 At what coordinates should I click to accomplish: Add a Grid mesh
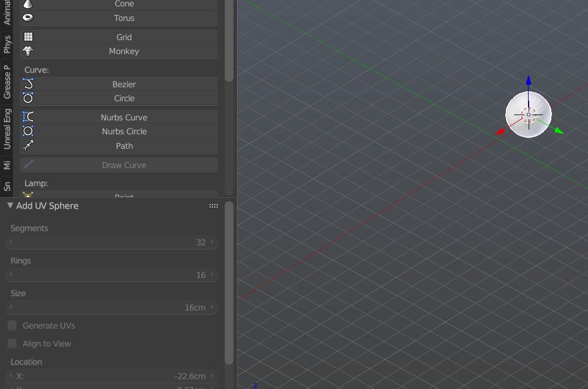click(x=119, y=37)
